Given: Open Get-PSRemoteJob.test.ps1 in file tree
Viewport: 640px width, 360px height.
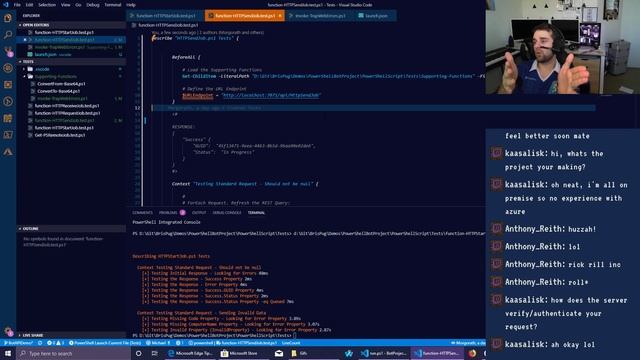Looking at the screenshot, I should tap(60, 135).
